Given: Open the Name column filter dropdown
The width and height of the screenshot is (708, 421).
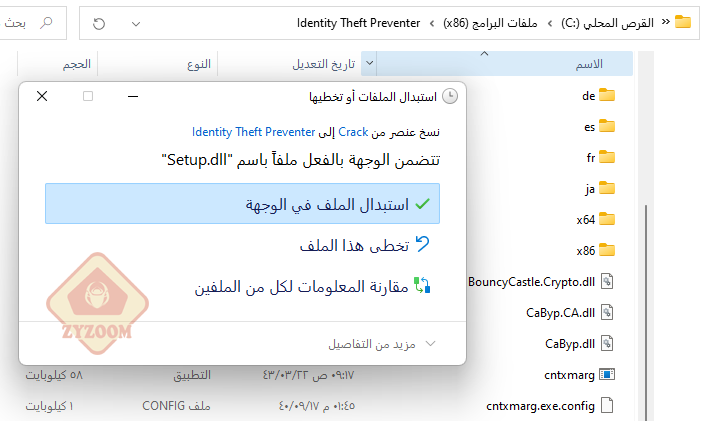Looking at the screenshot, I should [369, 63].
